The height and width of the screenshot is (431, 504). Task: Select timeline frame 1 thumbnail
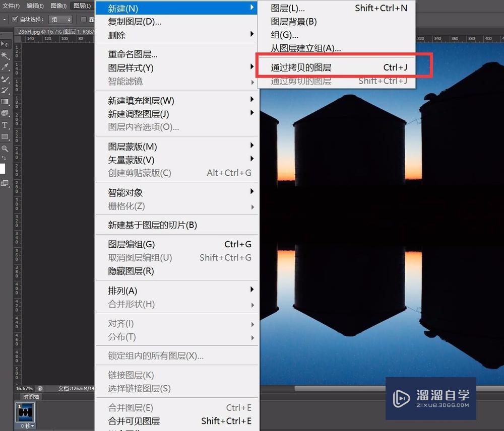(x=25, y=412)
